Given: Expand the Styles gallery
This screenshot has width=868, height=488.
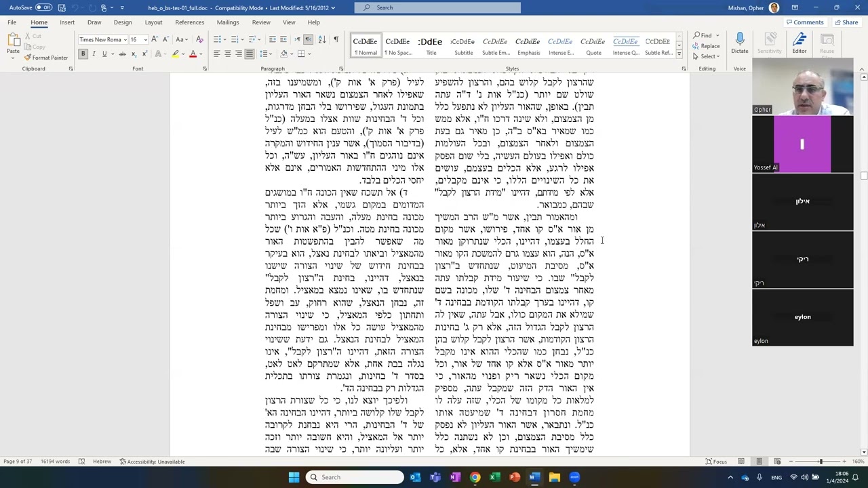Looking at the screenshot, I should pos(679,54).
